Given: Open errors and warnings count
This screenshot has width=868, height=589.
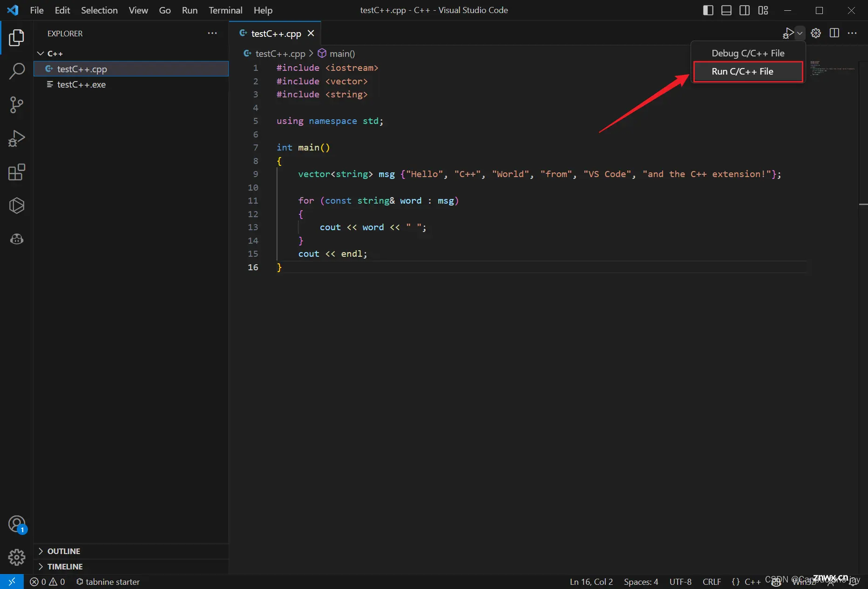Looking at the screenshot, I should [47, 582].
